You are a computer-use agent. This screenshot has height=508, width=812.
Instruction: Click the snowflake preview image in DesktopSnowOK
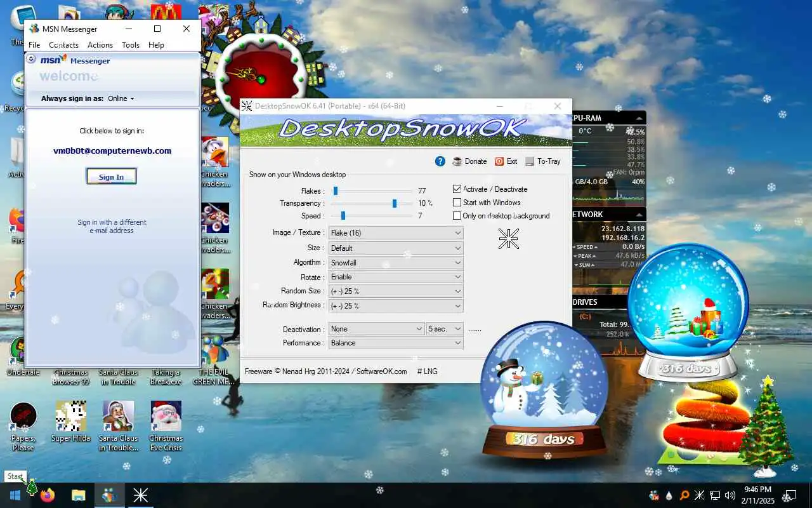click(x=508, y=239)
